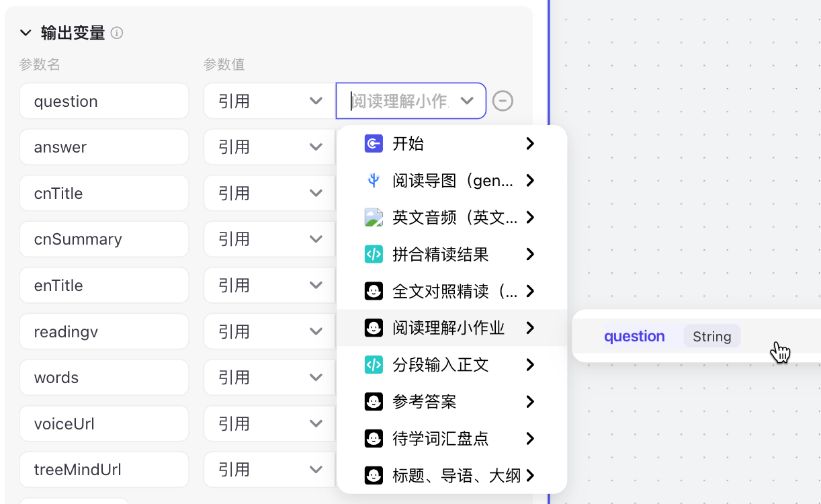Edit the voiceUrl parameter name field

tap(104, 423)
